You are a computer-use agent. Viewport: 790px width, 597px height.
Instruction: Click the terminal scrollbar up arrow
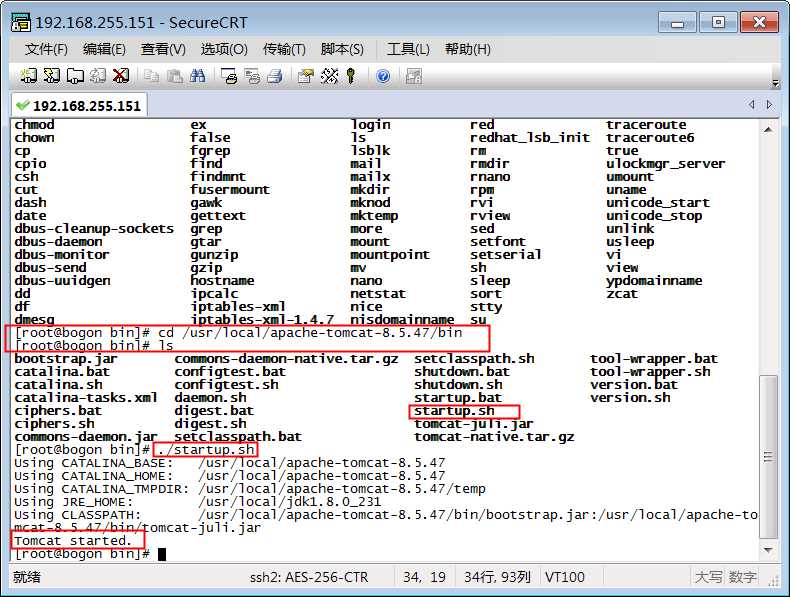pyautogui.click(x=768, y=130)
